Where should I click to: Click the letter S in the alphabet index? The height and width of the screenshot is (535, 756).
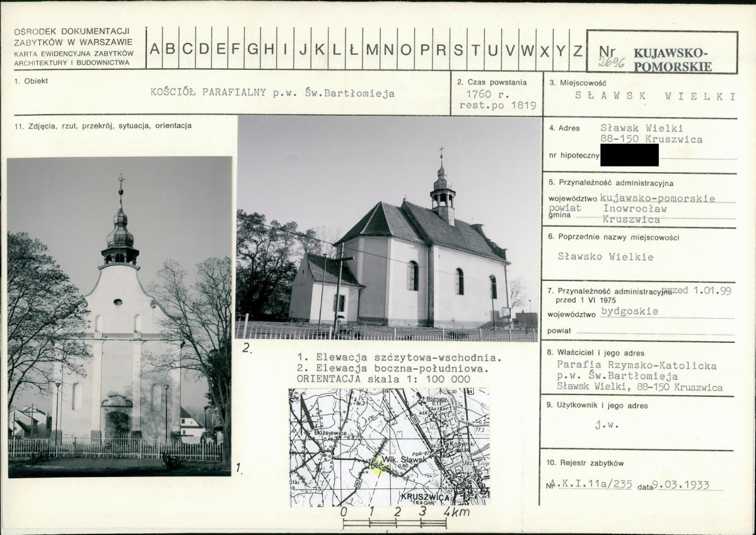pyautogui.click(x=458, y=50)
